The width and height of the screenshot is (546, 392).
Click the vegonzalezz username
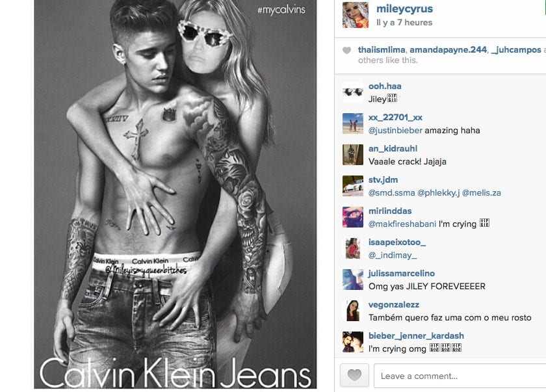pyautogui.click(x=394, y=305)
